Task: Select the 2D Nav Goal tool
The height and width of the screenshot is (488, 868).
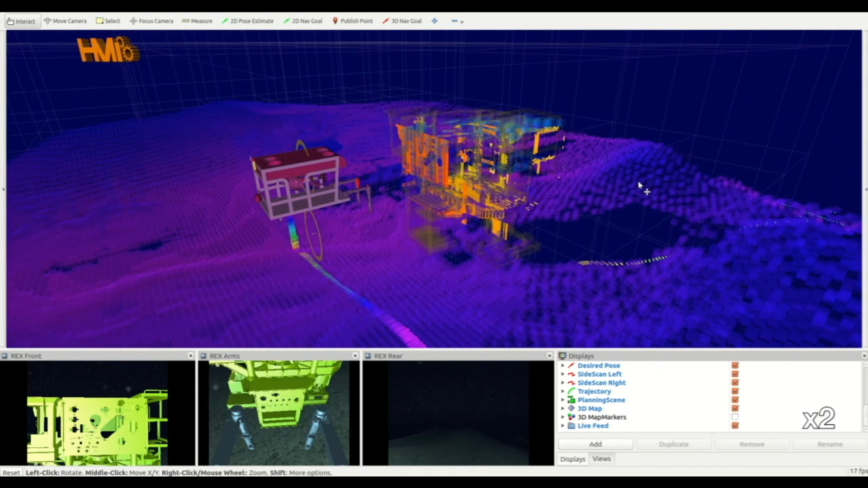Action: [303, 21]
